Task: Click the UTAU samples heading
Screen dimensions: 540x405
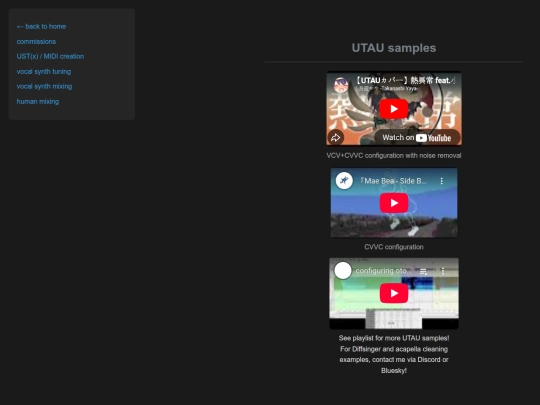Action: pos(394,48)
